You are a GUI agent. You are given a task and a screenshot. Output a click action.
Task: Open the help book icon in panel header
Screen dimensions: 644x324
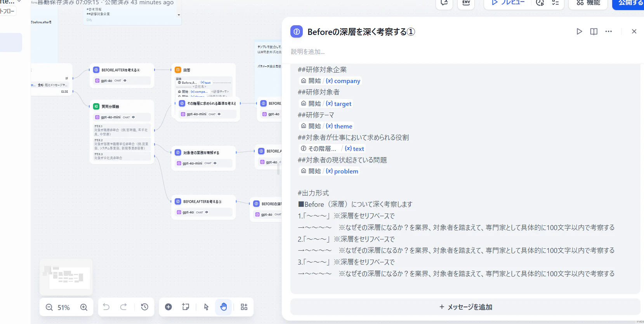tap(594, 31)
